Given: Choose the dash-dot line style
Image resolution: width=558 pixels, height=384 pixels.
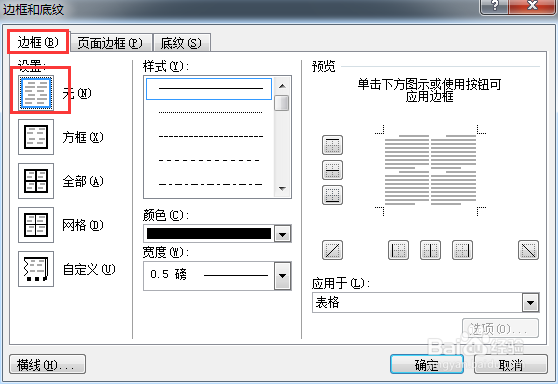Looking at the screenshot, I should pos(210,184).
